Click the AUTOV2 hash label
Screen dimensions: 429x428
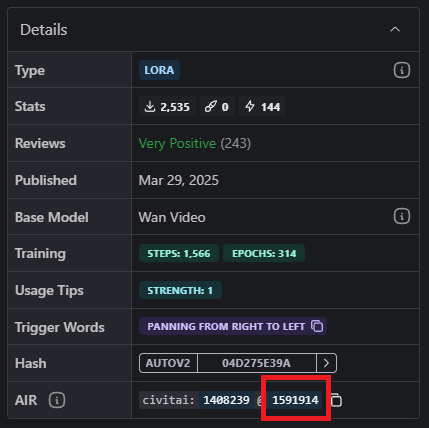tap(168, 363)
